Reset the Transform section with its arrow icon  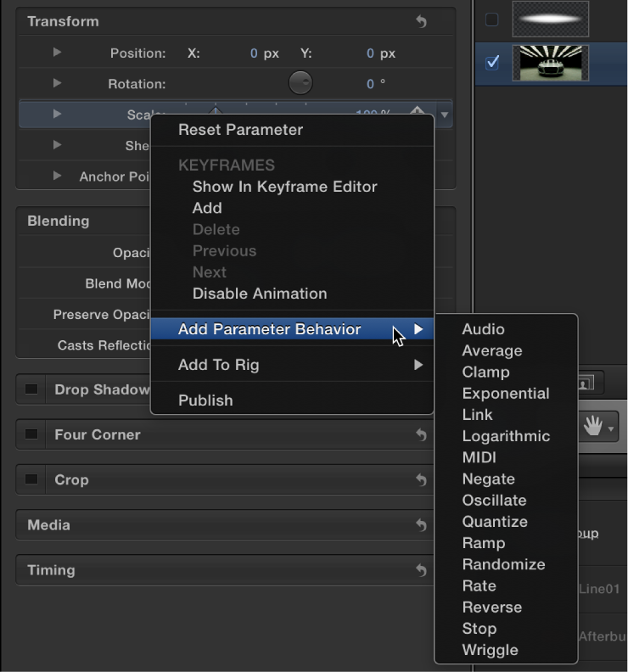pos(422,21)
